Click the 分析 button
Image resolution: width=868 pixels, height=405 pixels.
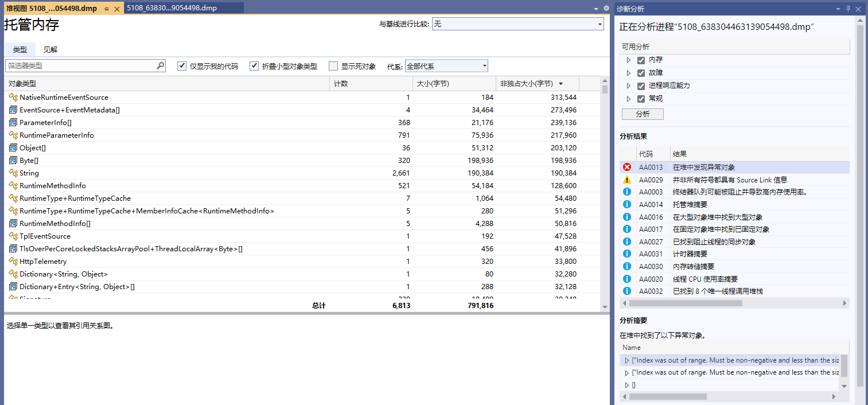(x=643, y=114)
